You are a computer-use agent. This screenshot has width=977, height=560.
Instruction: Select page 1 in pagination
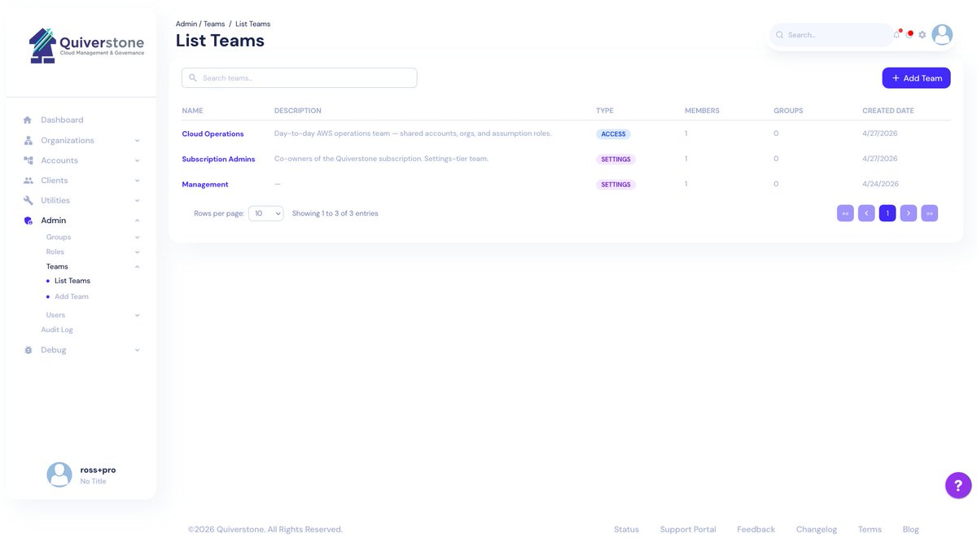(x=887, y=213)
